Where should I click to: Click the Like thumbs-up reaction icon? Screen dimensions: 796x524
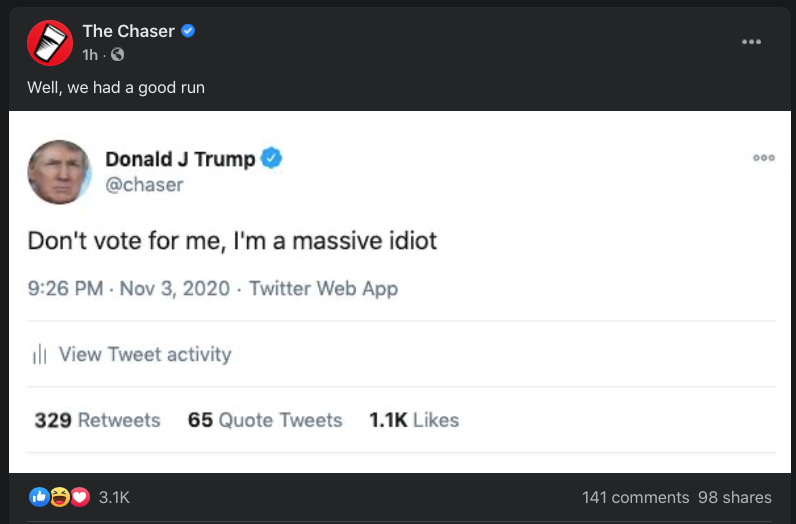(x=40, y=497)
